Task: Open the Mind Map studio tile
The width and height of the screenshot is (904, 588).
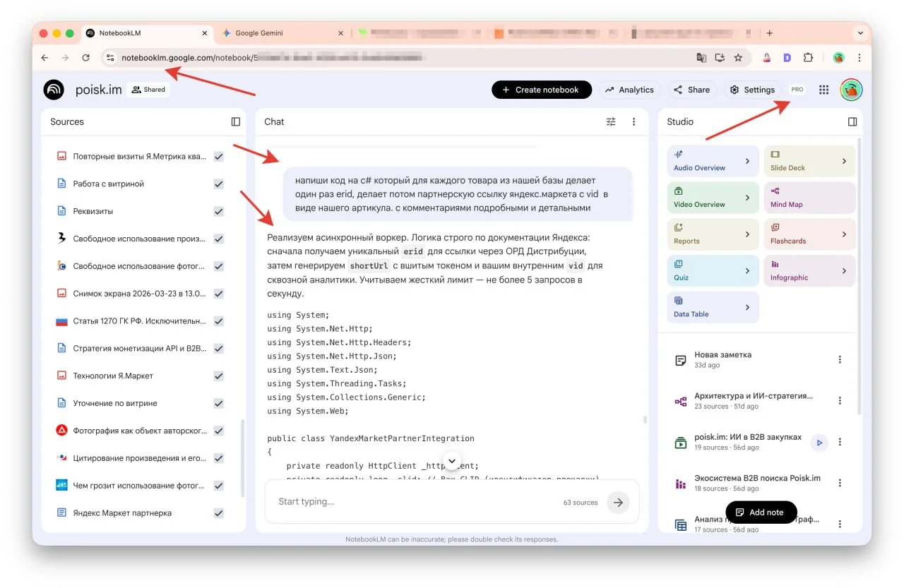Action: pos(809,198)
